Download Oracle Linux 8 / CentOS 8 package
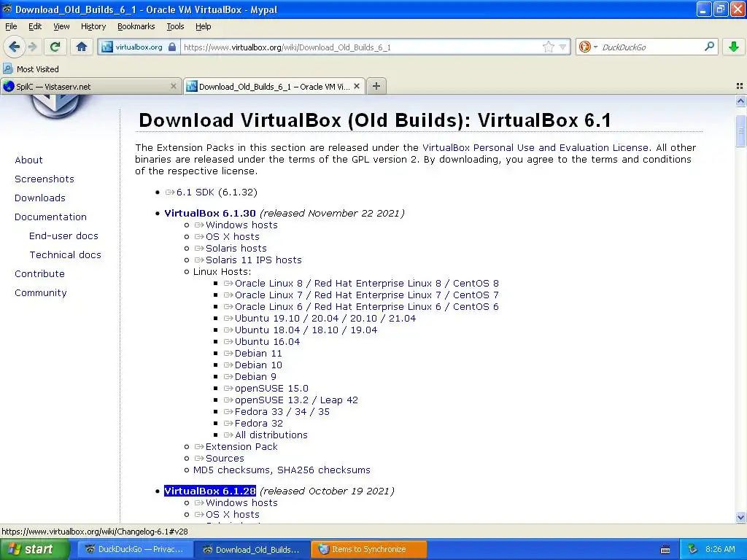The width and height of the screenshot is (747, 560). [366, 284]
